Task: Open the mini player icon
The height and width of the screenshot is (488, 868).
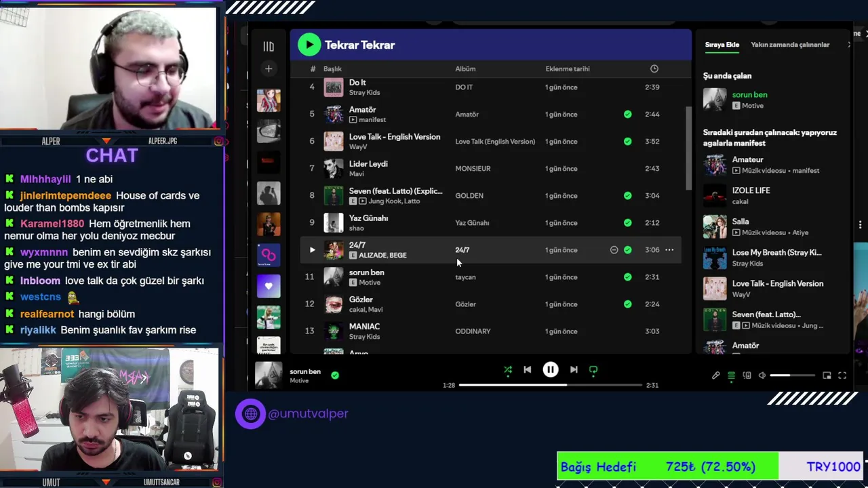Action: coord(827,375)
